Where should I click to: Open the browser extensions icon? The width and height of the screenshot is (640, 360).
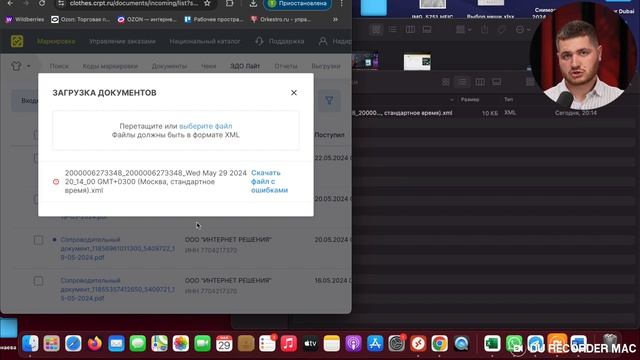click(x=229, y=3)
